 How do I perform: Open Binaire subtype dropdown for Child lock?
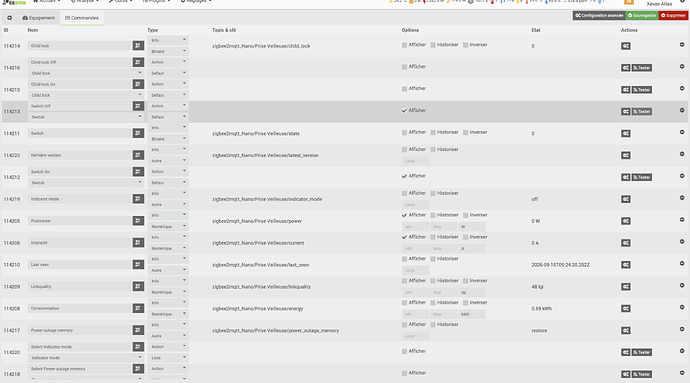click(168, 52)
